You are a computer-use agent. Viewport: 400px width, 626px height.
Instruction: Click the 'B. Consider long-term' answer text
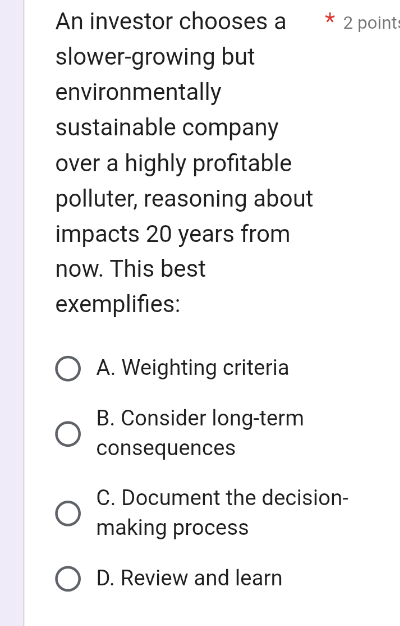200,418
